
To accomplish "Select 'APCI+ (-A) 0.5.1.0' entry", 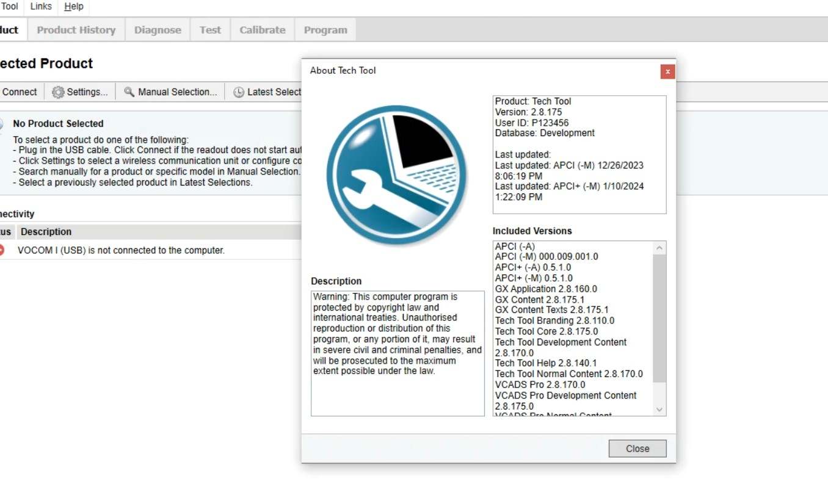I will click(533, 267).
